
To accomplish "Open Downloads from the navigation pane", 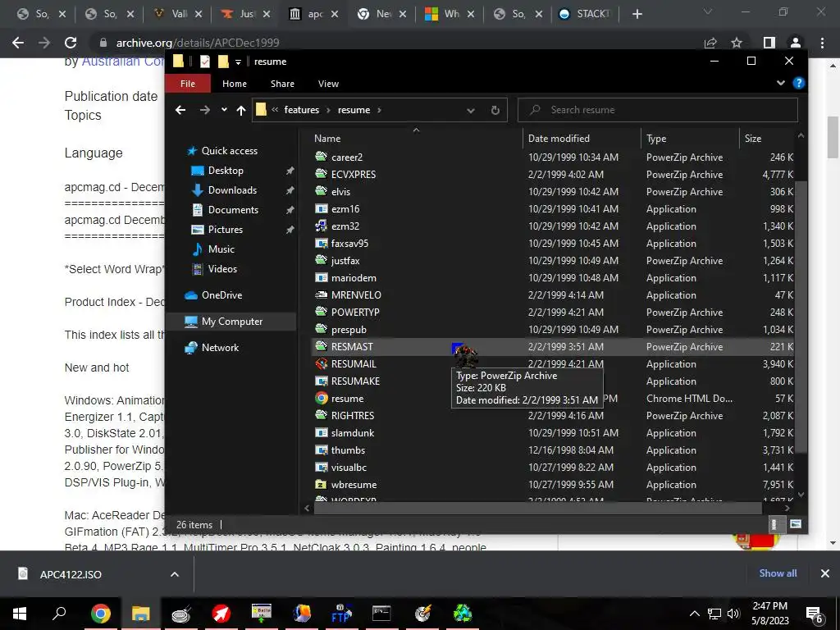I will 232,190.
